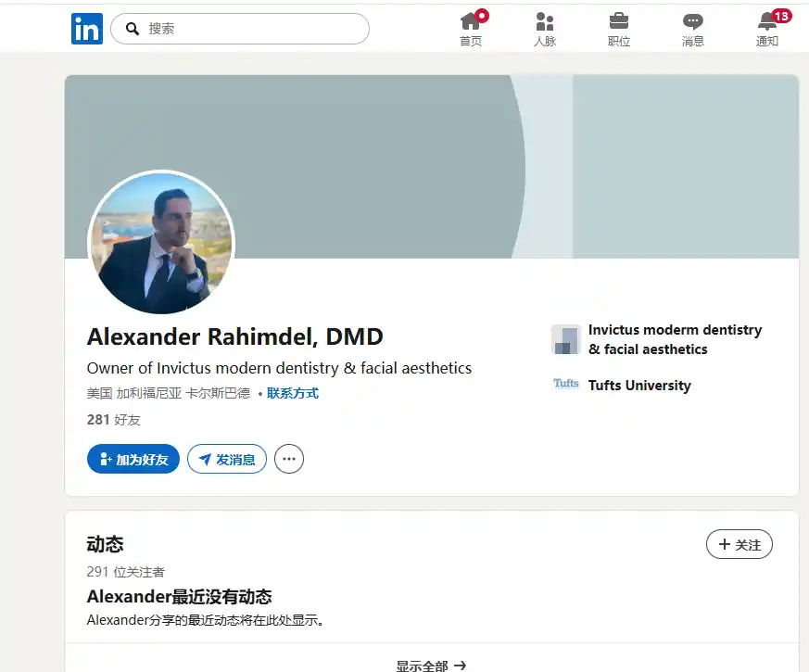Open the 联系方式 contact info link
Viewport: 809px width, 672px height.
coord(293,393)
